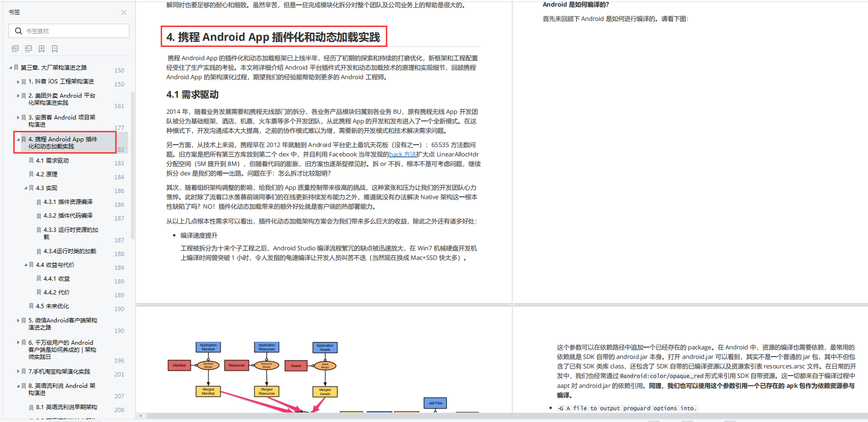Open bookmark 4.4.2 代价
The height and width of the screenshot is (422, 868).
56,293
